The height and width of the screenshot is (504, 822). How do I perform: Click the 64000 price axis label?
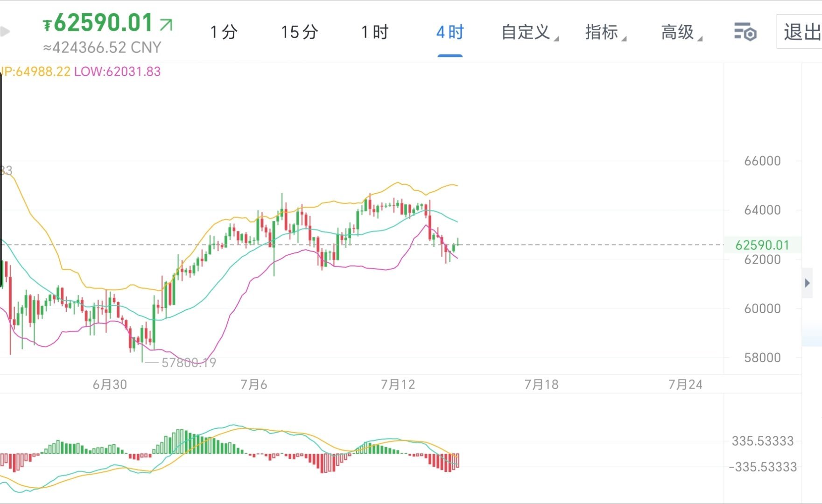(x=762, y=210)
